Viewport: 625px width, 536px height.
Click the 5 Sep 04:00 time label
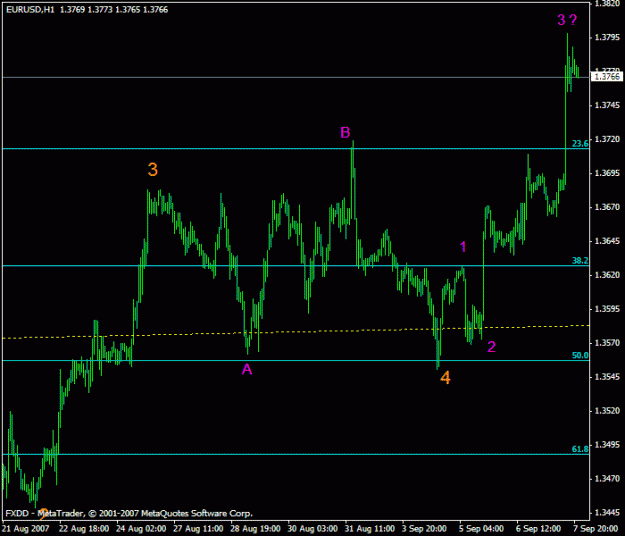pos(481,528)
